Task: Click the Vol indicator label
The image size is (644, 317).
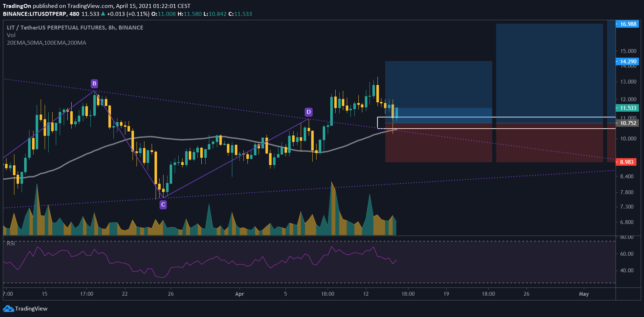Action: point(11,35)
